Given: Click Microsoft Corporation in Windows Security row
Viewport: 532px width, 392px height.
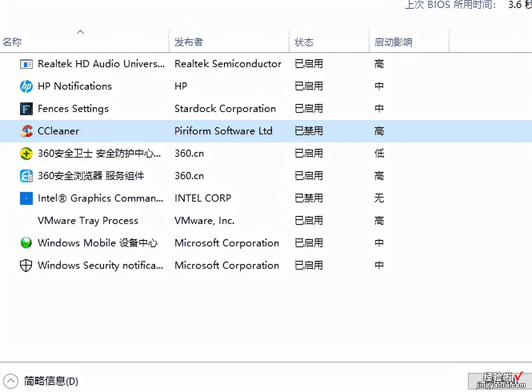Looking at the screenshot, I should tap(227, 265).
